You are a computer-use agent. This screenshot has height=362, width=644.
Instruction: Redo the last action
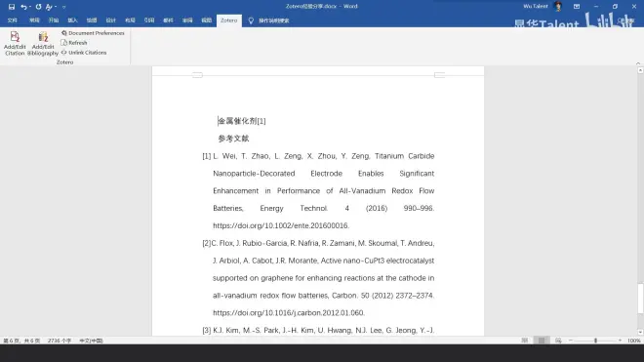coord(38,7)
